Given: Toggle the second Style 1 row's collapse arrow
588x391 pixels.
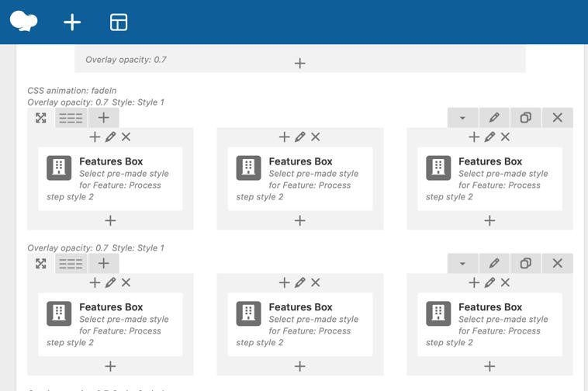Looking at the screenshot, I should [462, 264].
